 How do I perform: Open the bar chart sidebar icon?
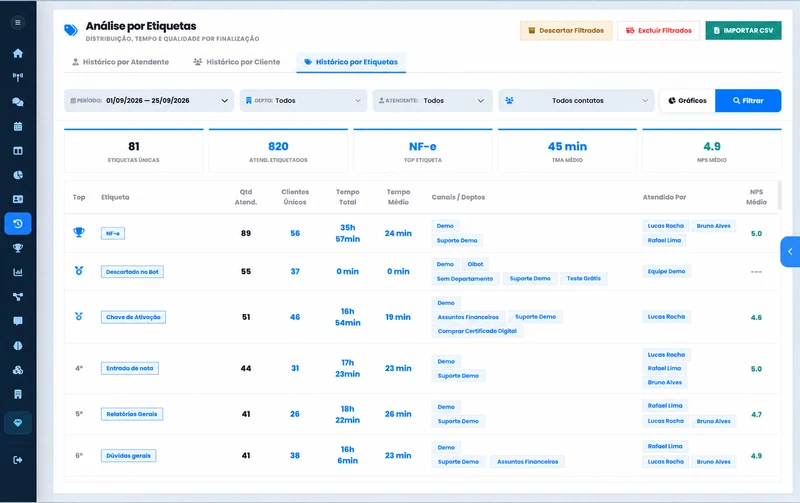(x=18, y=272)
